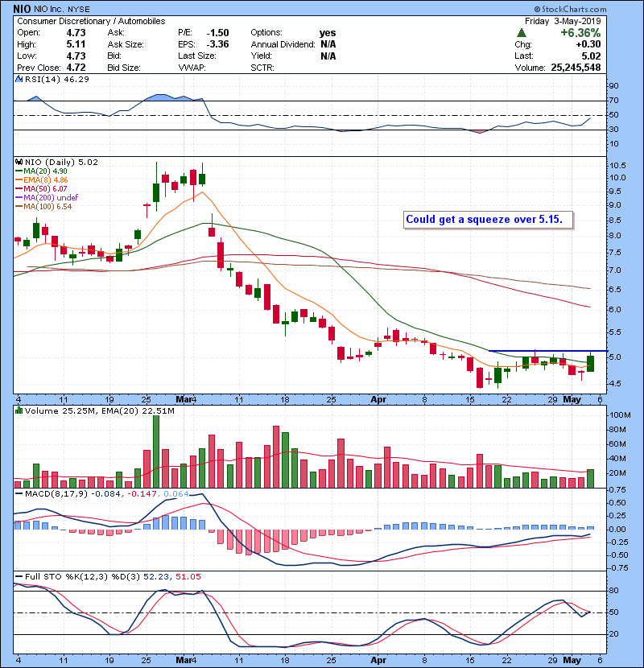Click the MACD histogram value 0.064
This screenshot has width=644, height=668.
[x=176, y=494]
